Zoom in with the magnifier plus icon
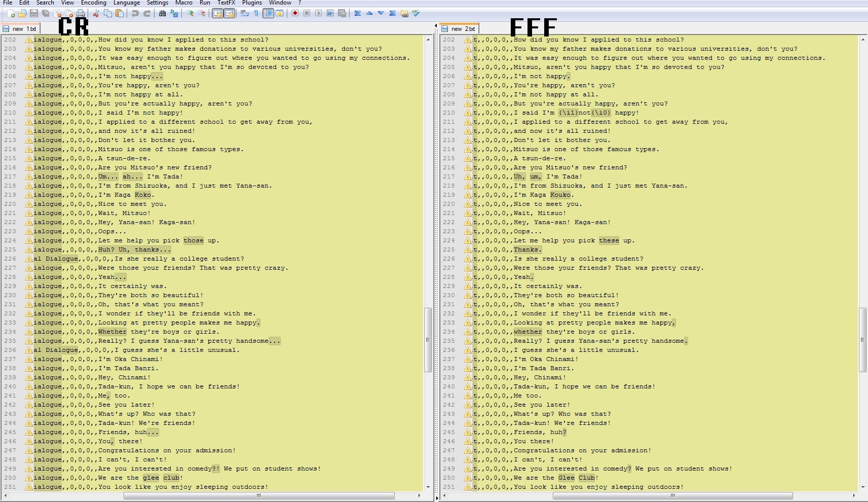This screenshot has width=868, height=502. pos(190,13)
